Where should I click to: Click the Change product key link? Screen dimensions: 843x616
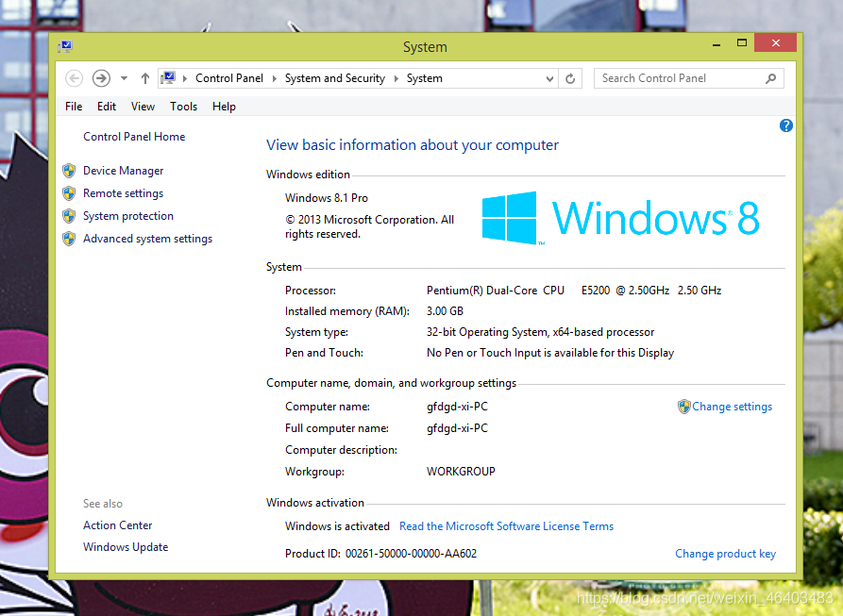[725, 554]
